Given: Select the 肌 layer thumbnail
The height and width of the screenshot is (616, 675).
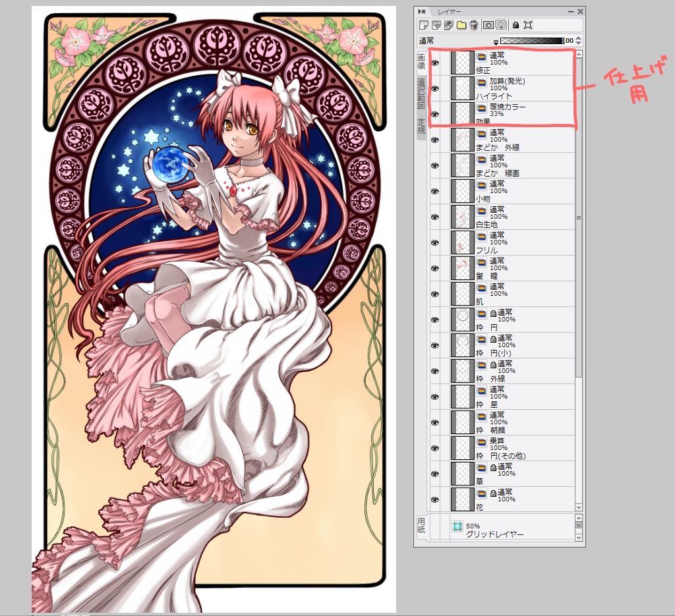Looking at the screenshot, I should click(x=462, y=294).
